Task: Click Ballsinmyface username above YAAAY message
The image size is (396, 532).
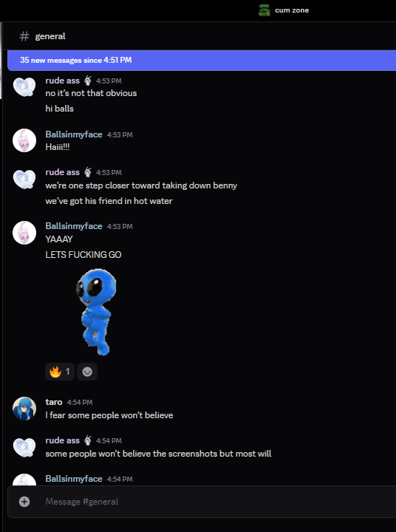Action: (x=74, y=226)
